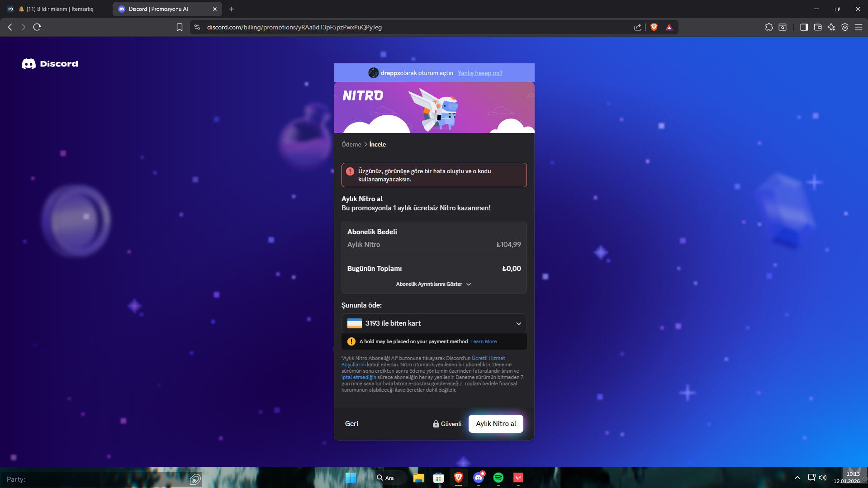Click the 'Aylık Nitro al' heading text
The height and width of the screenshot is (488, 868).
coord(362,199)
